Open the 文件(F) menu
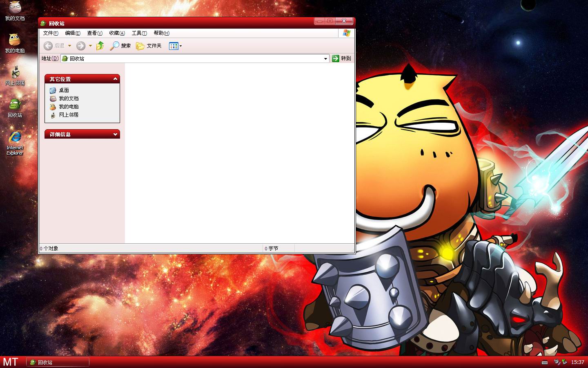Image resolution: width=588 pixels, height=368 pixels. 51,33
